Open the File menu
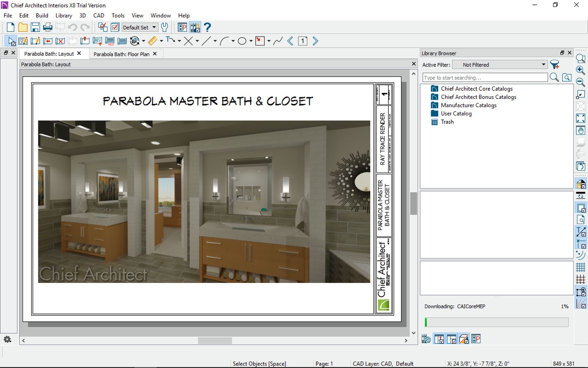Viewport: 588px width, 368px height. point(8,15)
